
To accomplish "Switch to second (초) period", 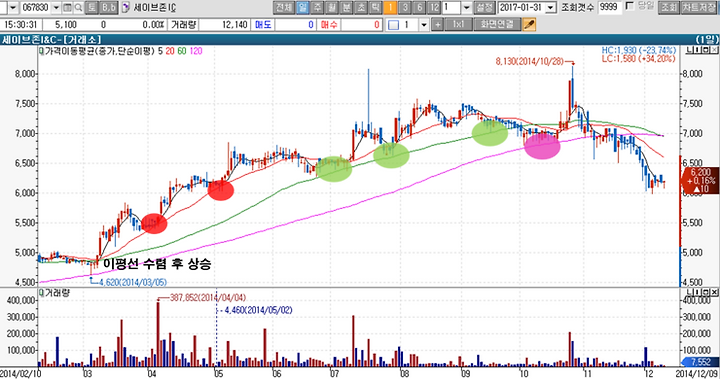I will coord(361,7).
